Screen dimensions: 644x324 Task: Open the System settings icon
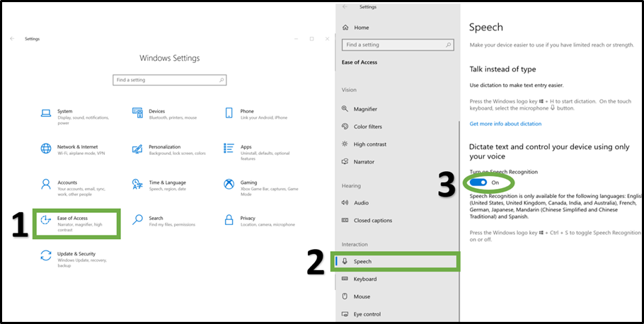click(46, 113)
